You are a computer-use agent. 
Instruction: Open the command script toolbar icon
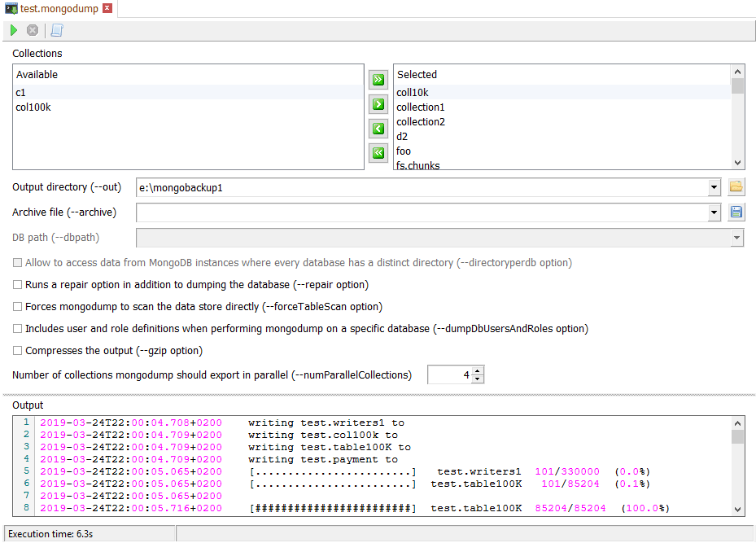56,30
